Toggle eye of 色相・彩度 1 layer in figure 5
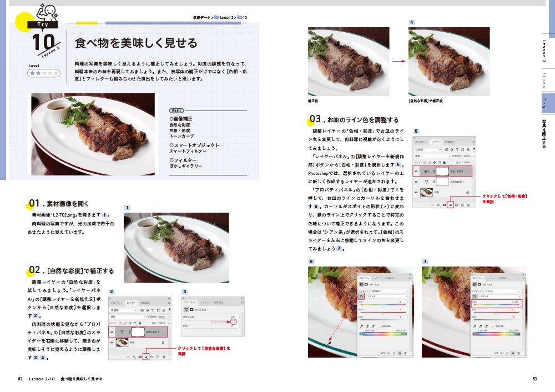Image resolution: width=555 pixels, height=392 pixels. [416, 172]
